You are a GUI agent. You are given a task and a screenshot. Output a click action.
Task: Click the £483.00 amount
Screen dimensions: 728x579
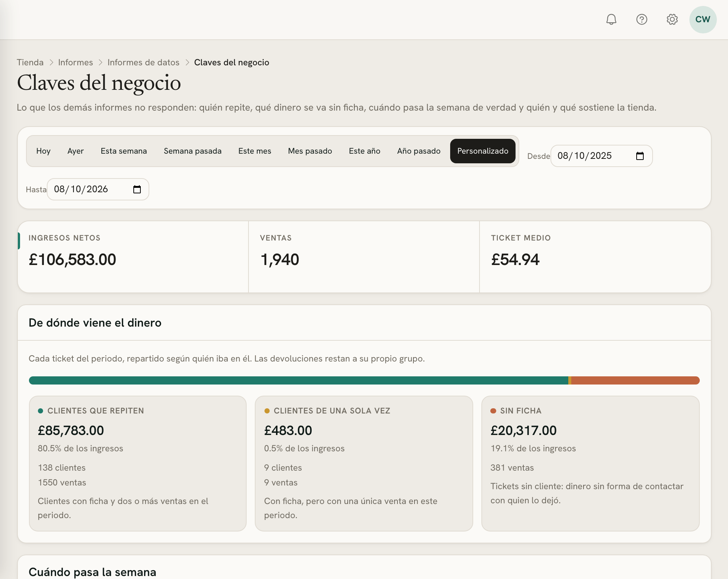(x=288, y=431)
